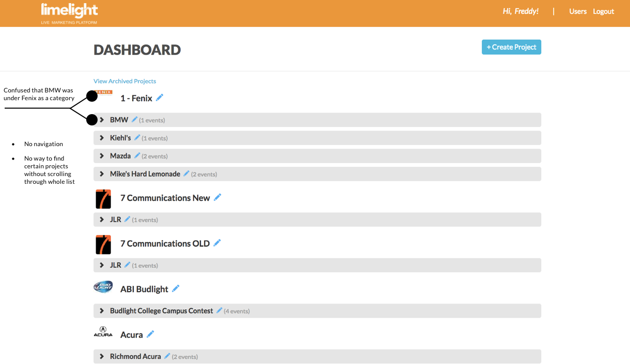630x364 pixels.
Task: Open View Archived Projects link
Action: pos(124,81)
